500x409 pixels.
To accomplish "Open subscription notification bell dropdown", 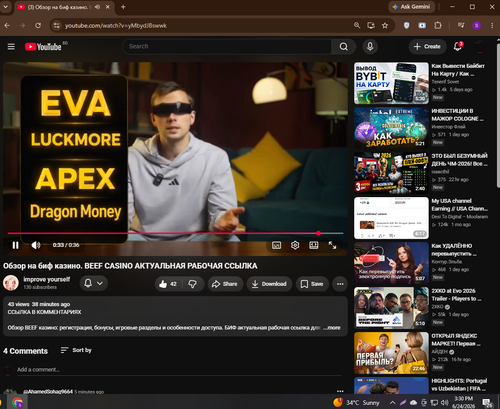I will pos(93,283).
